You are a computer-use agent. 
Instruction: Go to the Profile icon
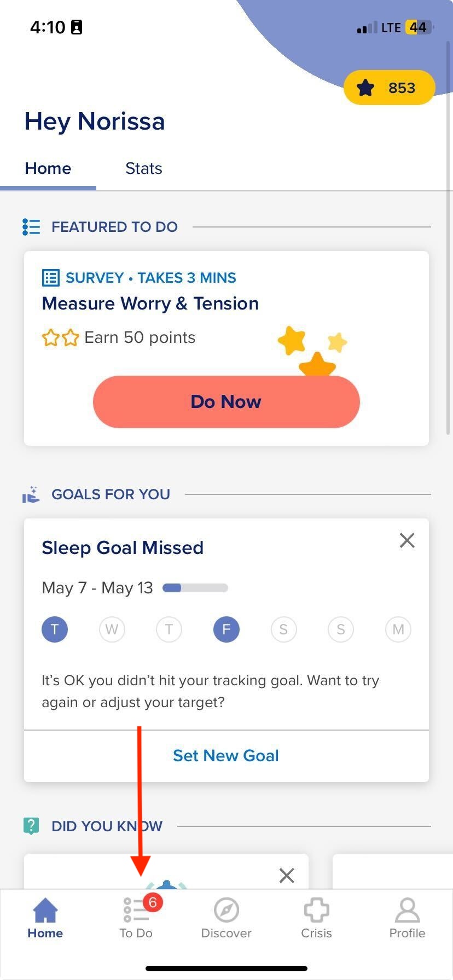pyautogui.click(x=407, y=911)
